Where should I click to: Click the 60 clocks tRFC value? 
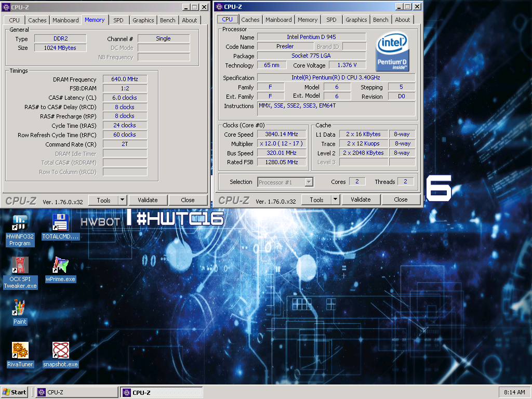click(125, 135)
